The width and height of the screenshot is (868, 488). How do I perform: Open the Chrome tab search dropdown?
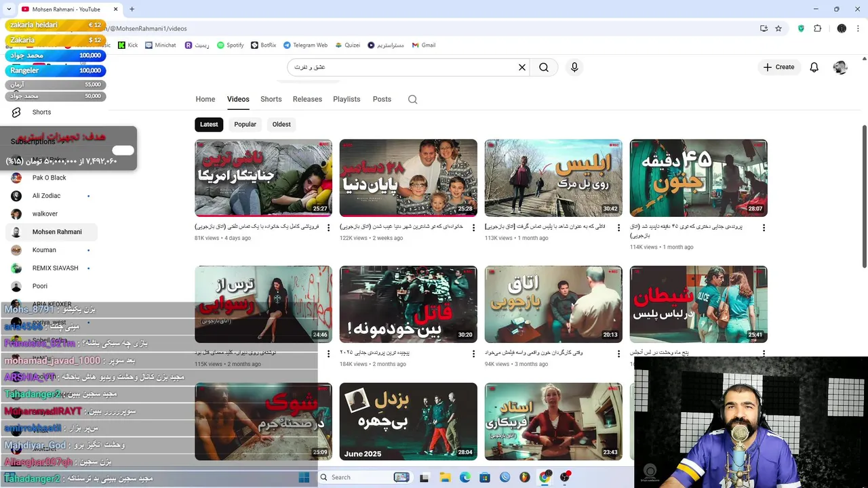tap(9, 9)
